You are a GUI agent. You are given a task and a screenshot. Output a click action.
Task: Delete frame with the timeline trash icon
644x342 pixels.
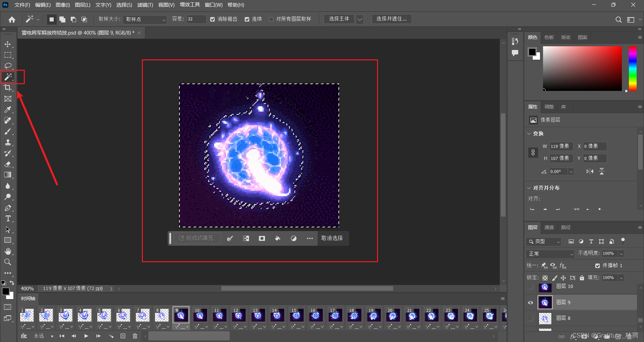[x=135, y=336]
